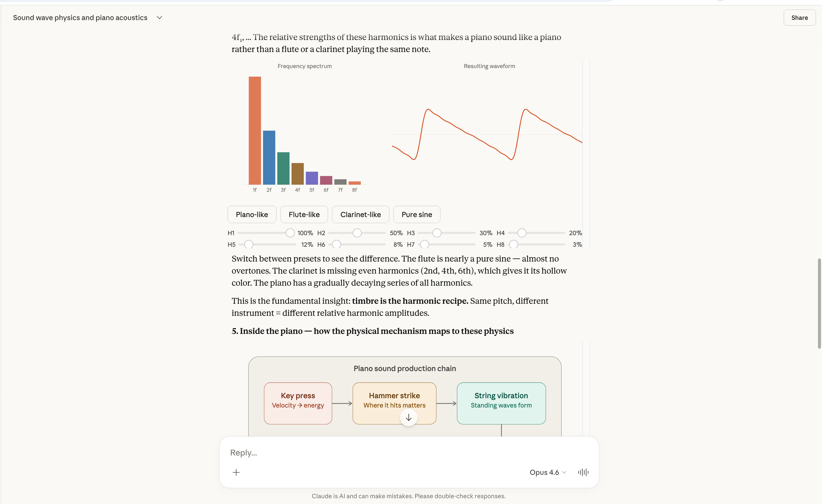
Task: Click the H2 harmonic slider handle
Action: coord(357,233)
